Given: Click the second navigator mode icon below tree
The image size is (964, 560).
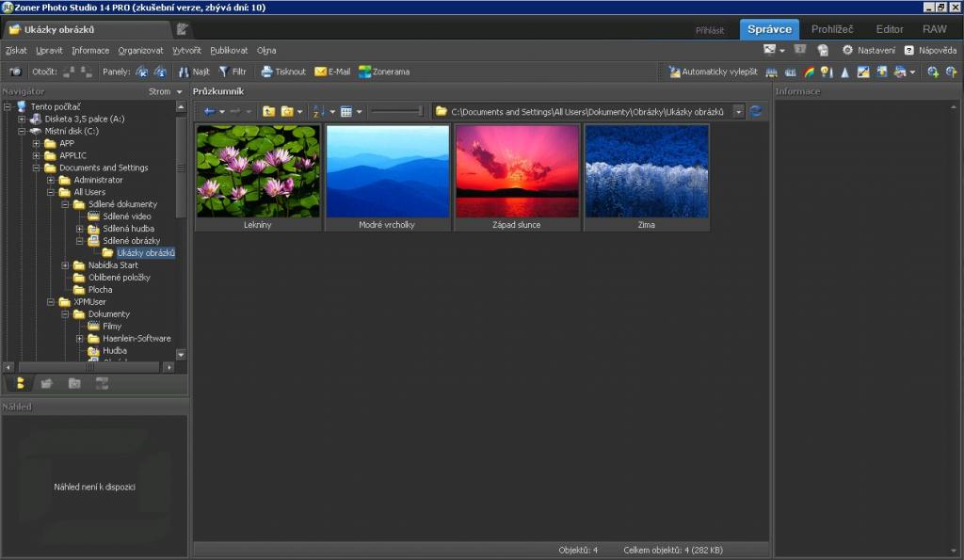Looking at the screenshot, I should click(46, 384).
